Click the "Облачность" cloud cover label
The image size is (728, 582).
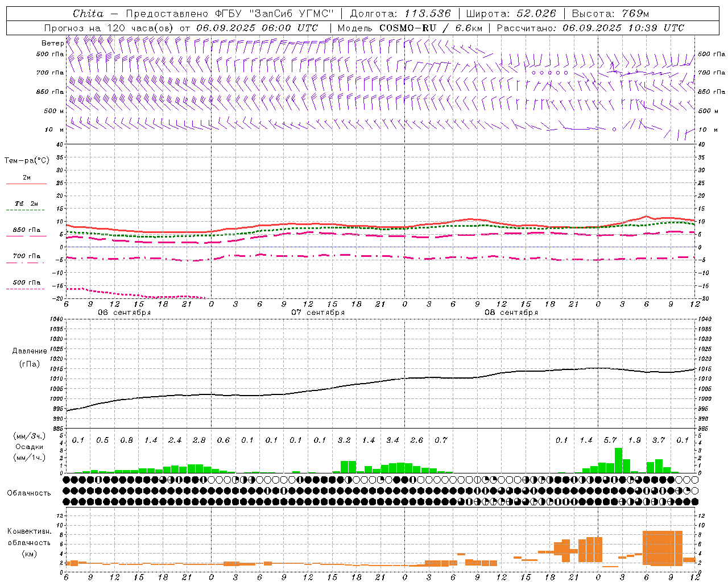coord(28,493)
